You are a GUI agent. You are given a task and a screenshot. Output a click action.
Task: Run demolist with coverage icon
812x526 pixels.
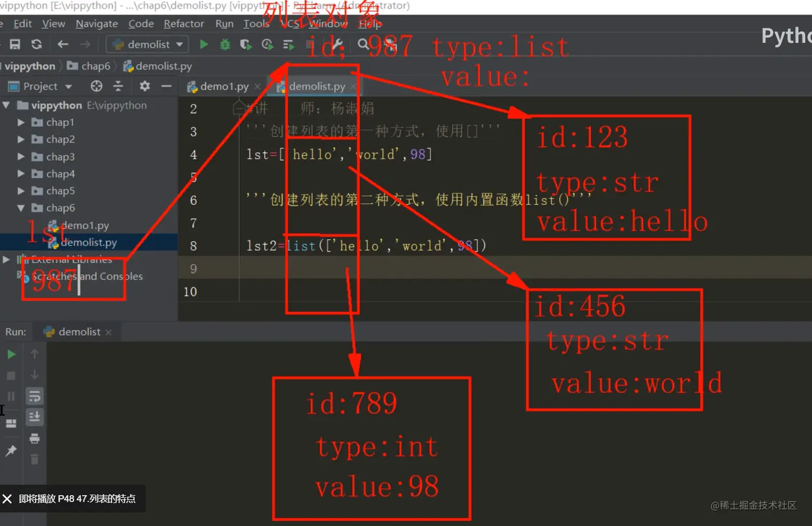(246, 45)
